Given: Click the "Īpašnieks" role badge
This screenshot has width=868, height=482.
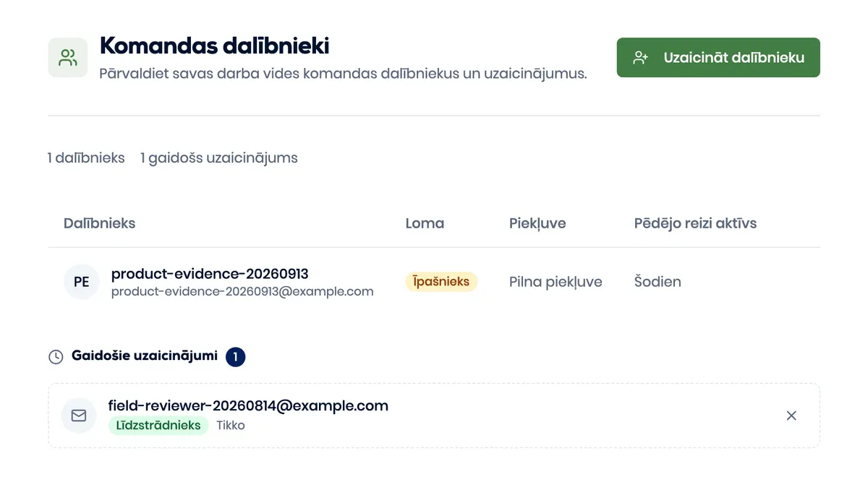Looking at the screenshot, I should click(x=441, y=282).
